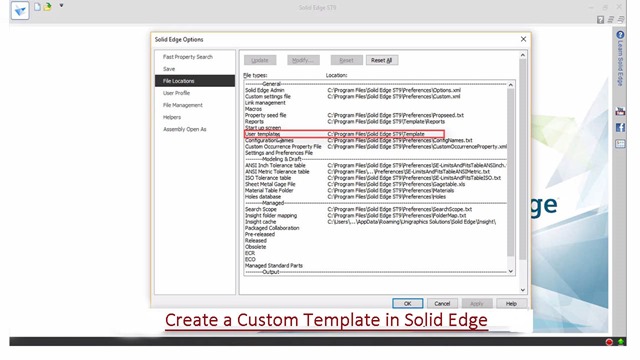Click the green icon in status bar

tap(621, 342)
